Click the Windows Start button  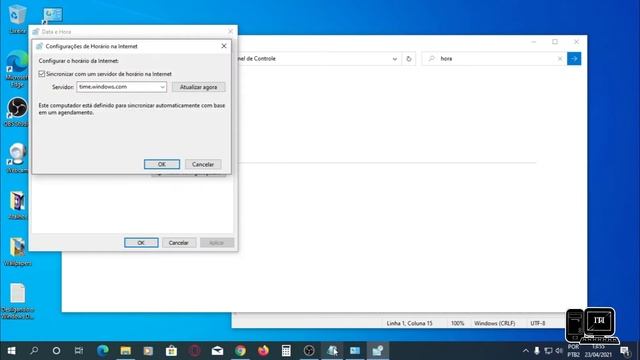11,351
